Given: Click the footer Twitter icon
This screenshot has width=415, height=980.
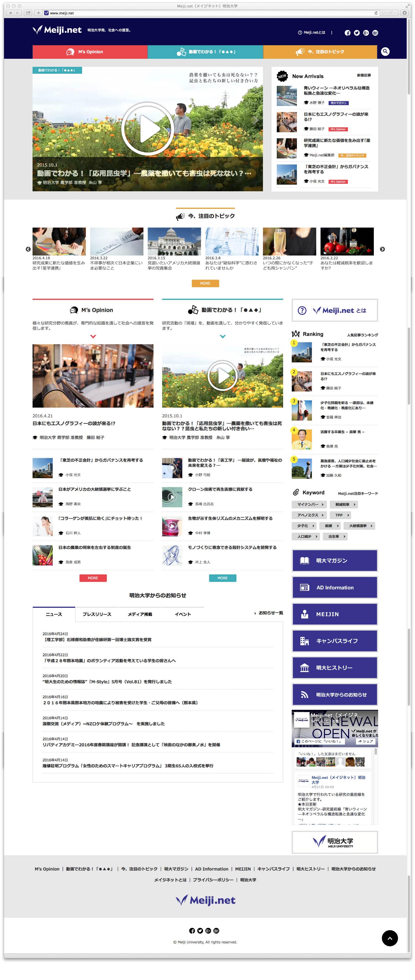Looking at the screenshot, I should (x=200, y=930).
